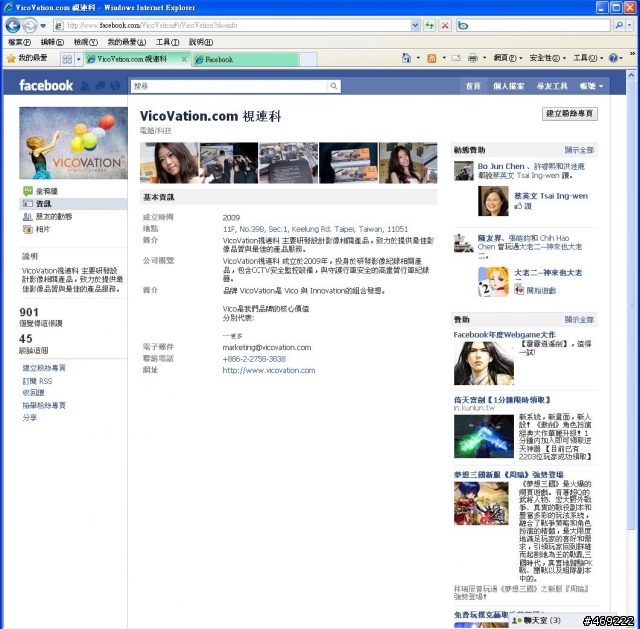Click the RSS feeds icon in command bar
The width and height of the screenshot is (640, 629).
click(x=432, y=58)
